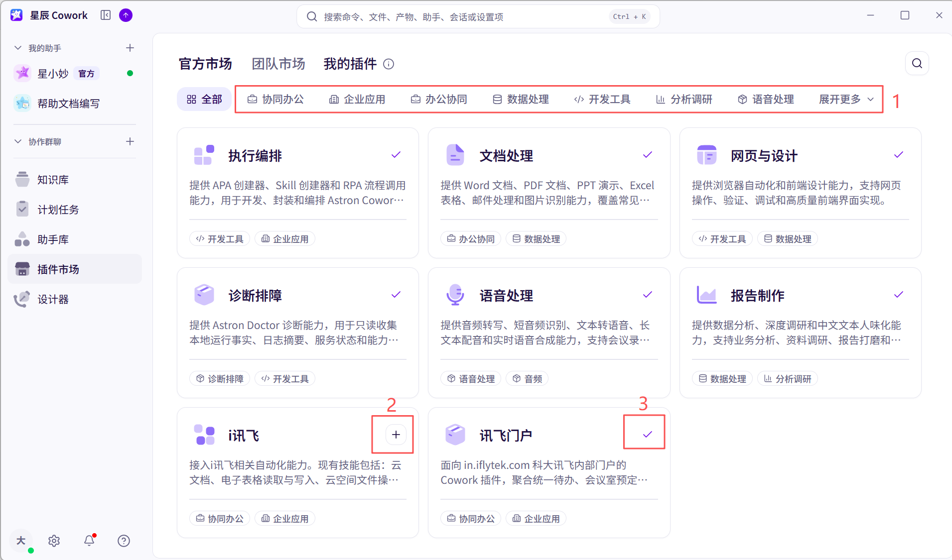Open the 星小妙 official assistant
952x560 pixels.
point(75,73)
